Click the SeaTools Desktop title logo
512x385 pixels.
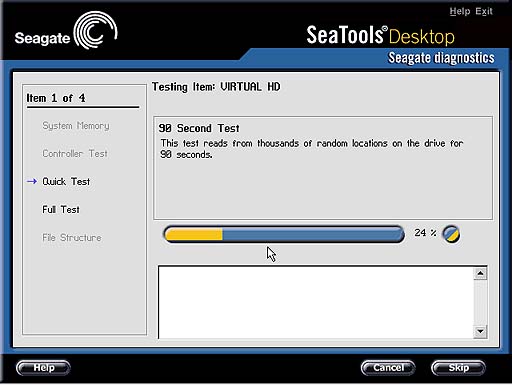coord(380,35)
